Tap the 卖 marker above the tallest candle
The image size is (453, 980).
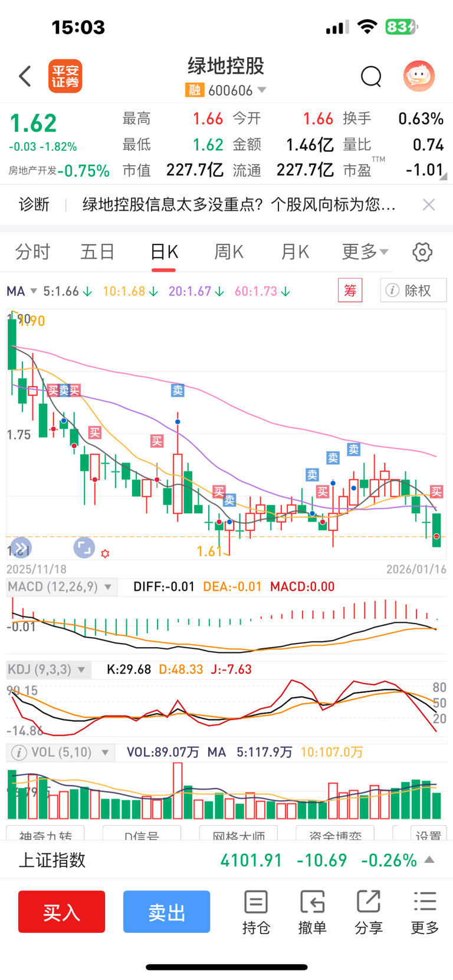(178, 390)
